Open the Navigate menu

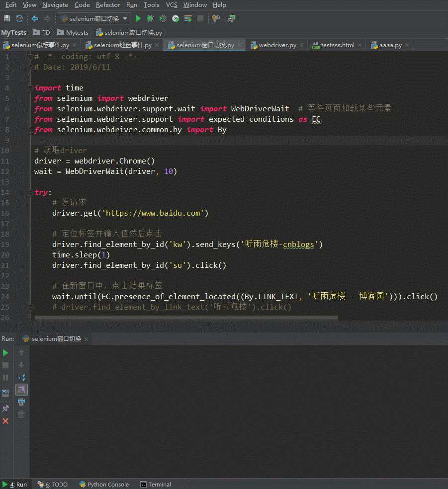pos(55,5)
